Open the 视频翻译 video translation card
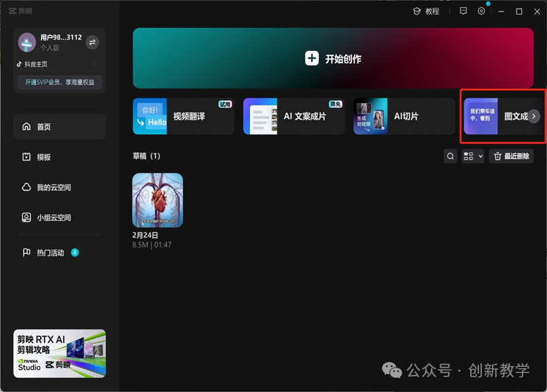The image size is (547, 392). pyautogui.click(x=183, y=116)
